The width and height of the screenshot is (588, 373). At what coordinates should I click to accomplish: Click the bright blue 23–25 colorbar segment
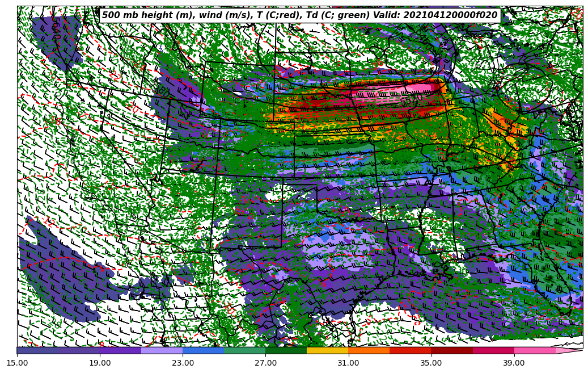[203, 350]
